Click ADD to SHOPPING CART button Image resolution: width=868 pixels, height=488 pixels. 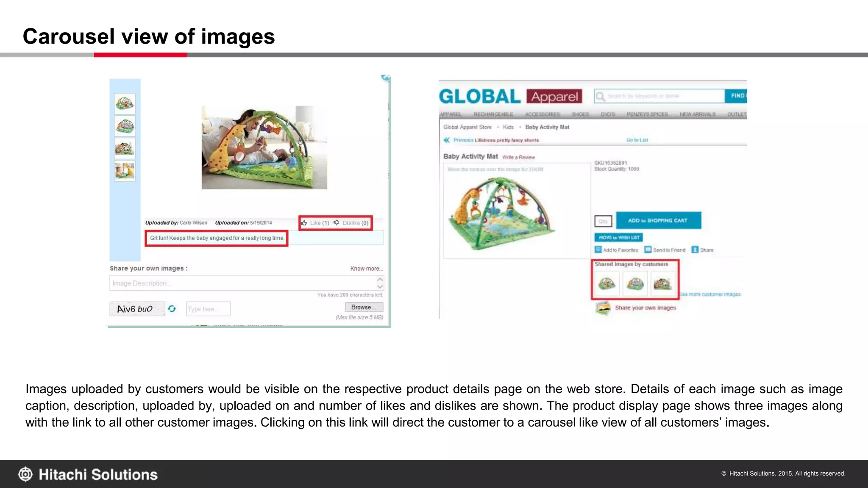pyautogui.click(x=659, y=220)
